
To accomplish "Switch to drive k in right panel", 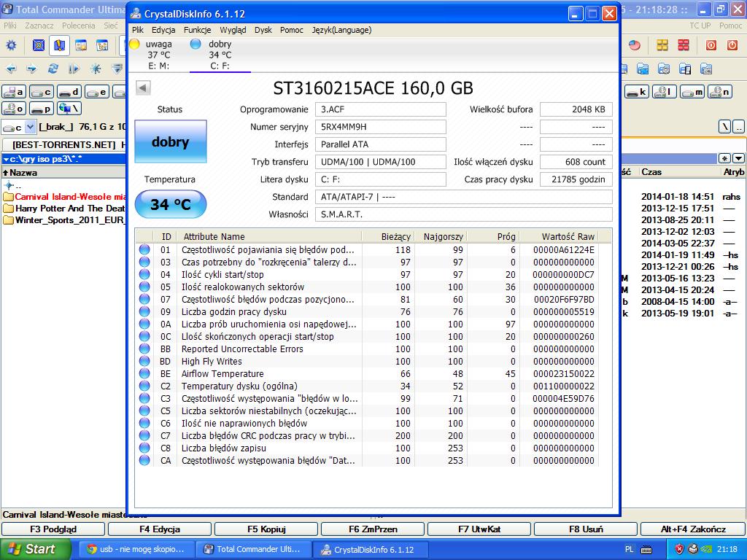I will 636,91.
